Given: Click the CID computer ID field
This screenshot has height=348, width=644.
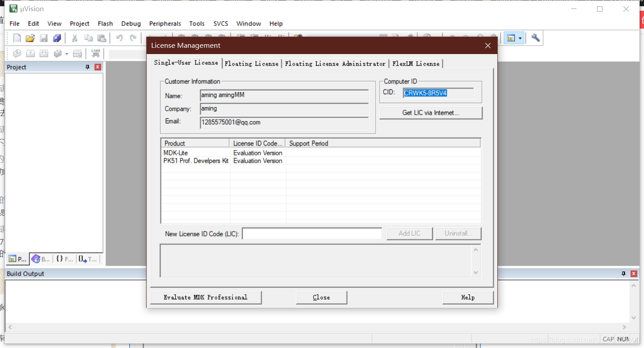Looking at the screenshot, I should [x=438, y=93].
